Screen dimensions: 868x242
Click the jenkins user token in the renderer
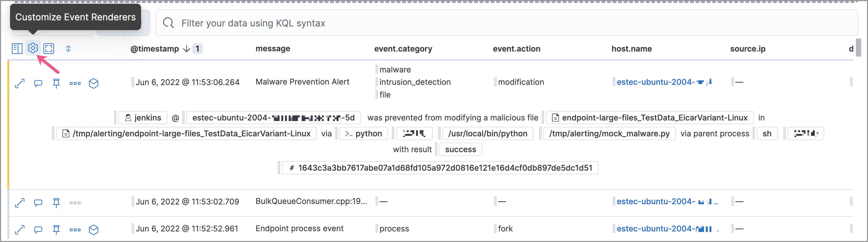coord(143,118)
